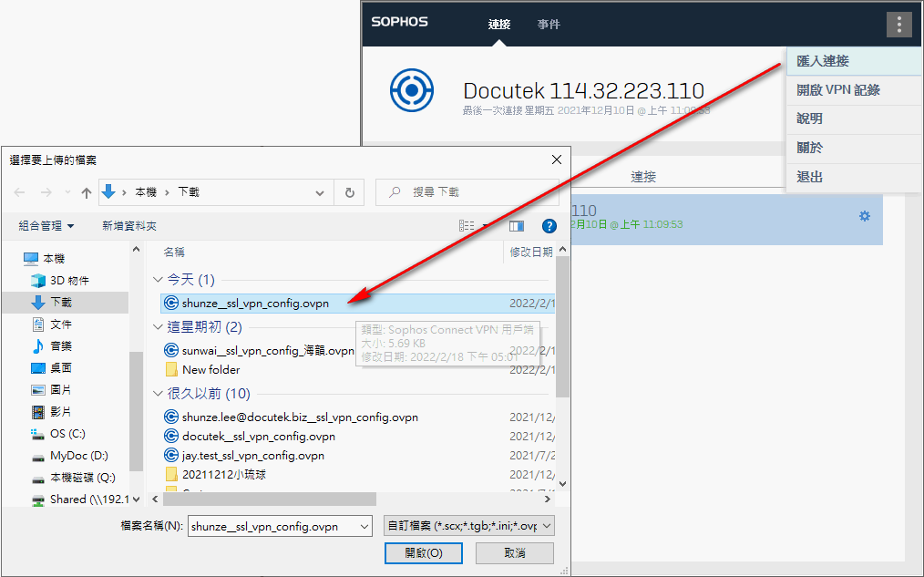Collapse the 很久以前 (10) group

pyautogui.click(x=158, y=393)
